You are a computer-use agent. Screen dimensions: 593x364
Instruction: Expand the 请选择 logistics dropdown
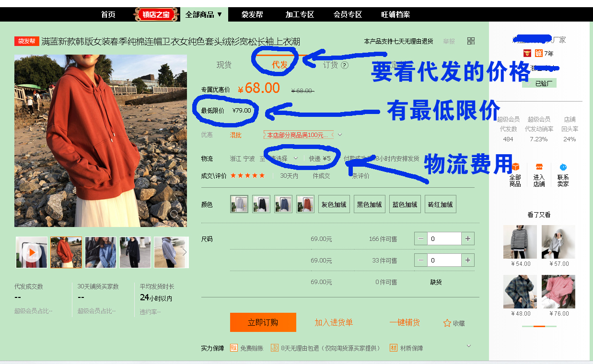296,157
